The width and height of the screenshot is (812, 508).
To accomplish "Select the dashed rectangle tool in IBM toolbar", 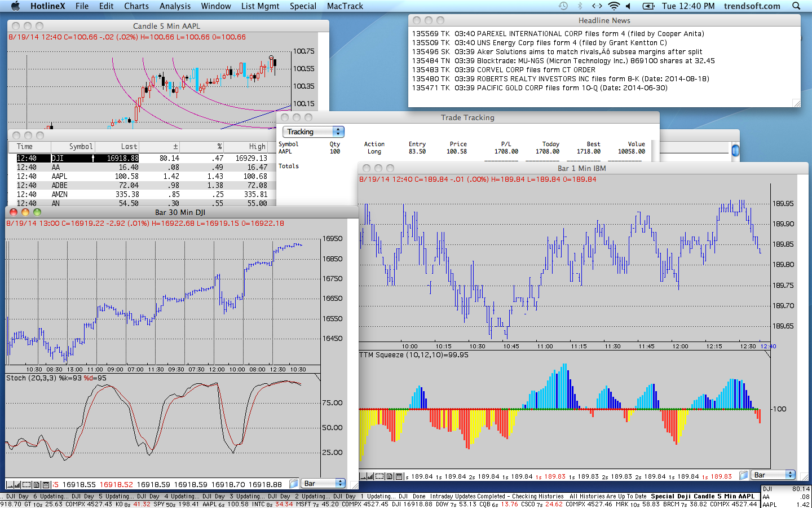I will (x=380, y=476).
